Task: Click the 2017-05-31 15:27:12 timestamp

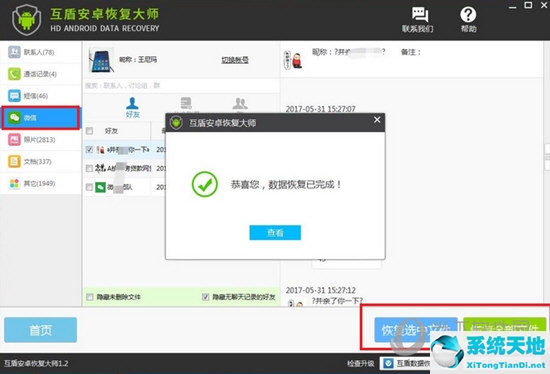Action: 321,290
